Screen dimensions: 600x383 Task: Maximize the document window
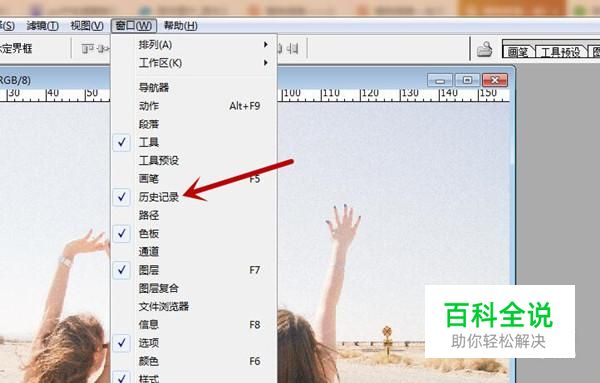pyautogui.click(x=467, y=80)
